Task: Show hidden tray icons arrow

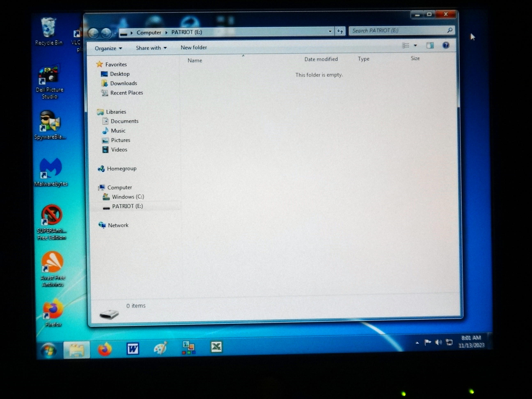Action: 417,343
